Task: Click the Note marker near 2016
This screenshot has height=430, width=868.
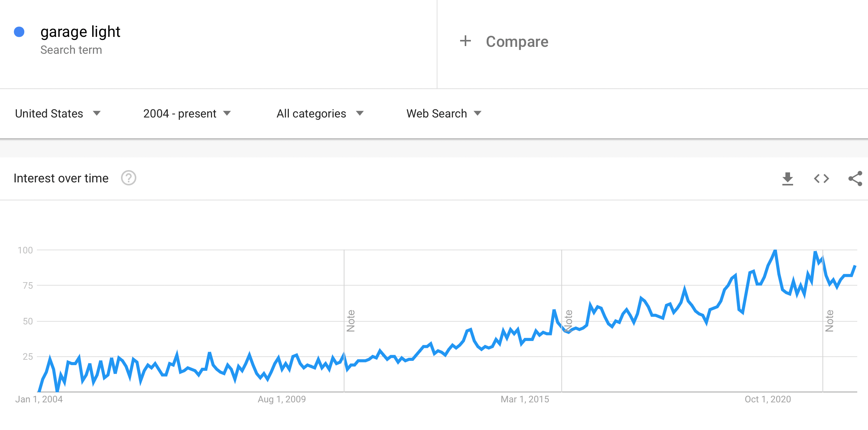Action: tap(568, 321)
